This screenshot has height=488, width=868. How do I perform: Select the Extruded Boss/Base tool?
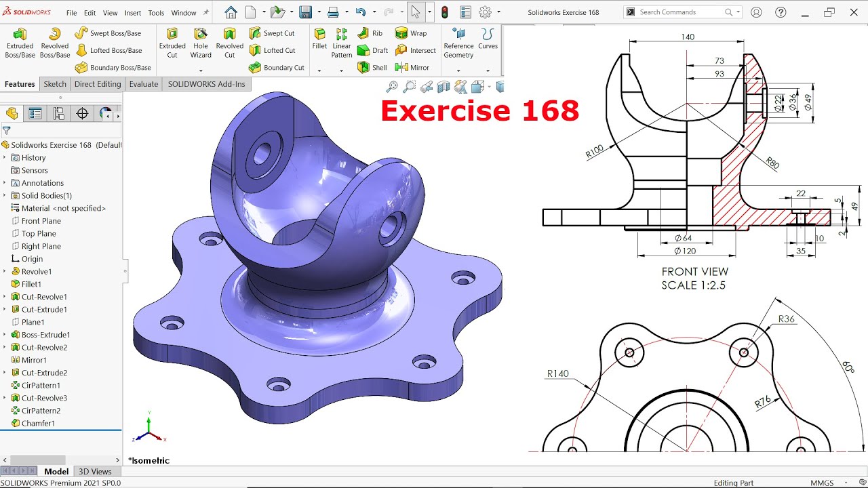click(x=20, y=43)
